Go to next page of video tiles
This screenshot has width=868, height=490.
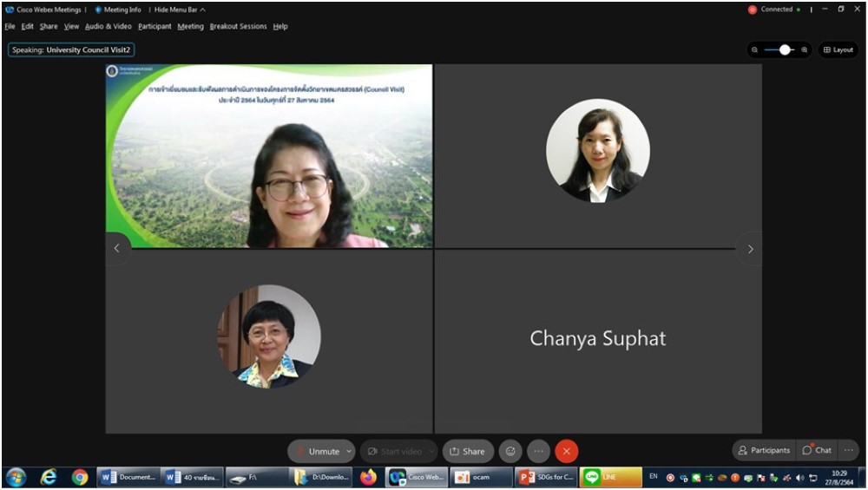point(750,249)
